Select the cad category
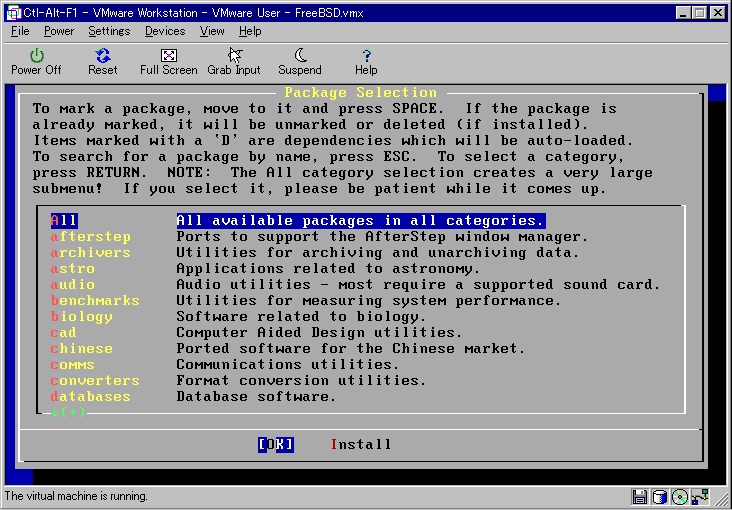This screenshot has height=510, width=732. [x=63, y=333]
